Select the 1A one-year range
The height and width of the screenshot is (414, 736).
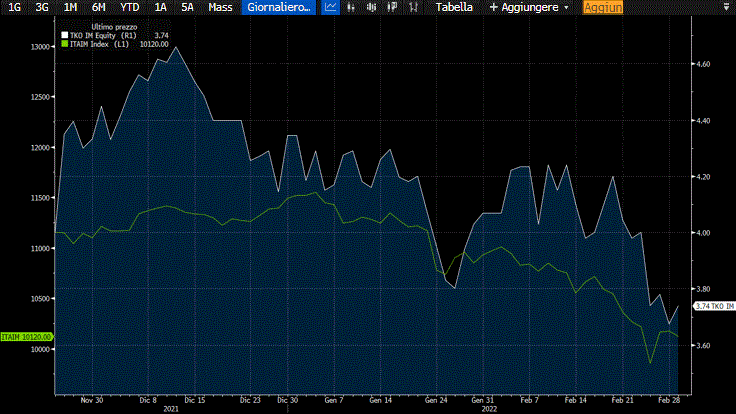[x=161, y=7]
